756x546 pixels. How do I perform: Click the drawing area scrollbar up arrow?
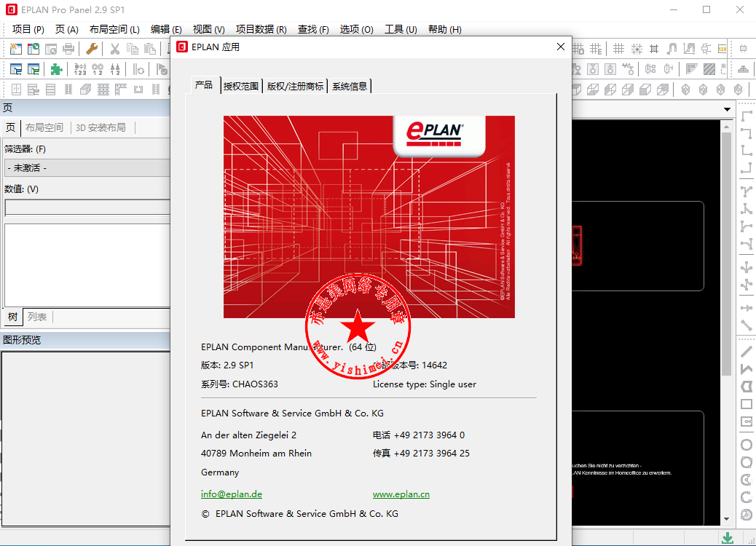point(727,127)
